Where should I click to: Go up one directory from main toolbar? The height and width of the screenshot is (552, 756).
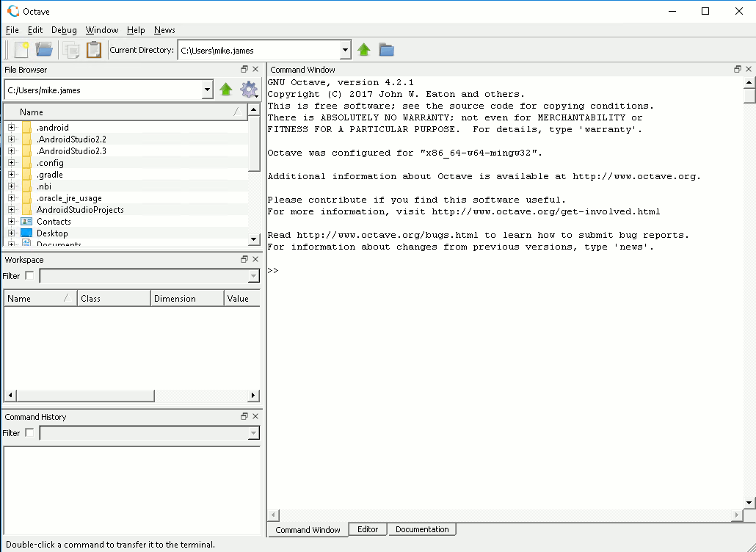click(x=364, y=50)
